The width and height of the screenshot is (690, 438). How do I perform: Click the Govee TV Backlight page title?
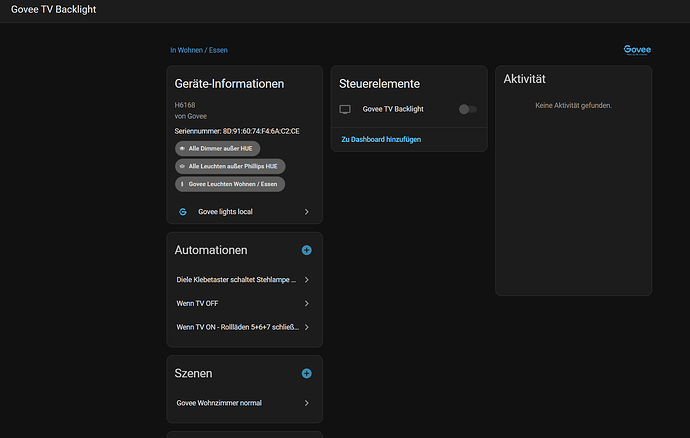click(x=53, y=9)
